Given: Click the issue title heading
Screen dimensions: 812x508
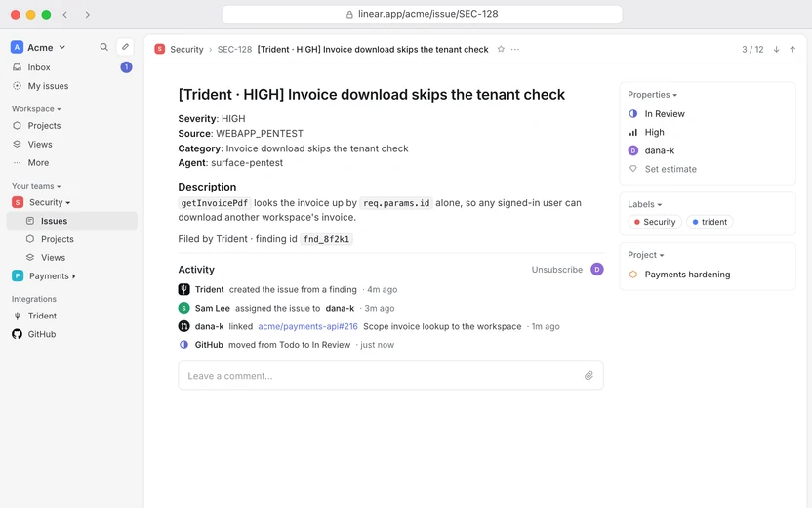Looking at the screenshot, I should point(371,95).
